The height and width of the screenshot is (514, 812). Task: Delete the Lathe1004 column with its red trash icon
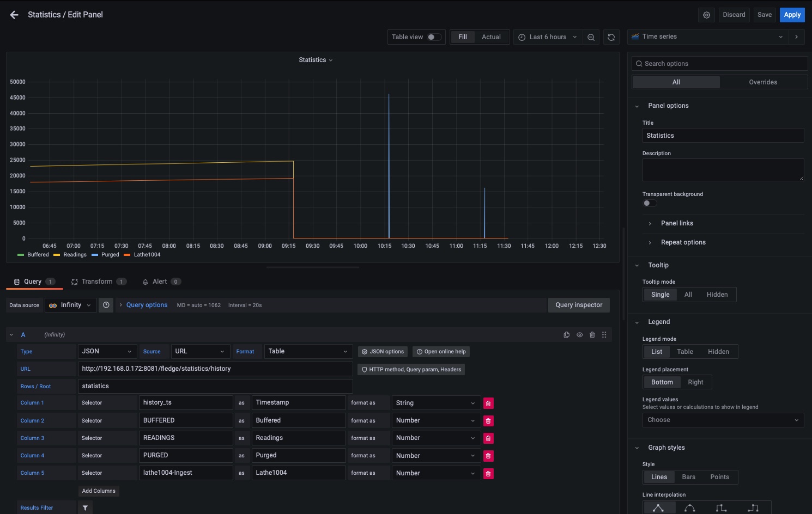tap(488, 473)
